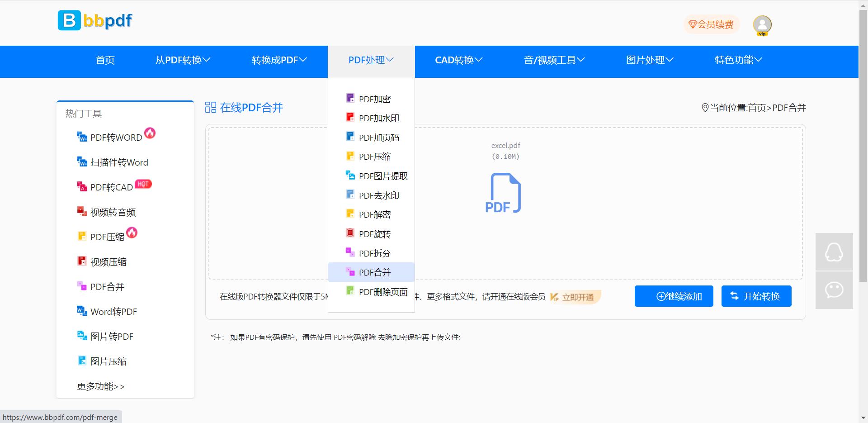Click the 图片压缩 sidebar icon
This screenshot has height=423, width=868.
[x=82, y=361]
